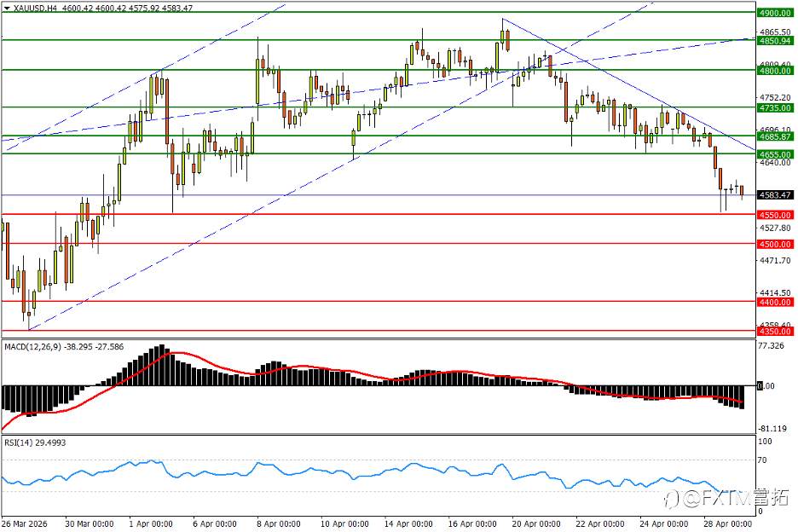
Task: Click the 4850.94 green price label
Action: [x=775, y=41]
